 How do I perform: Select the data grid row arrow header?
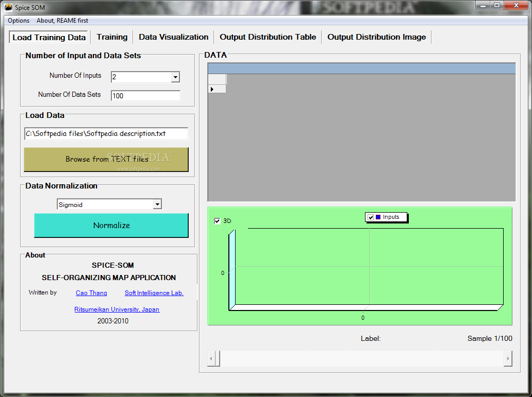tap(217, 89)
